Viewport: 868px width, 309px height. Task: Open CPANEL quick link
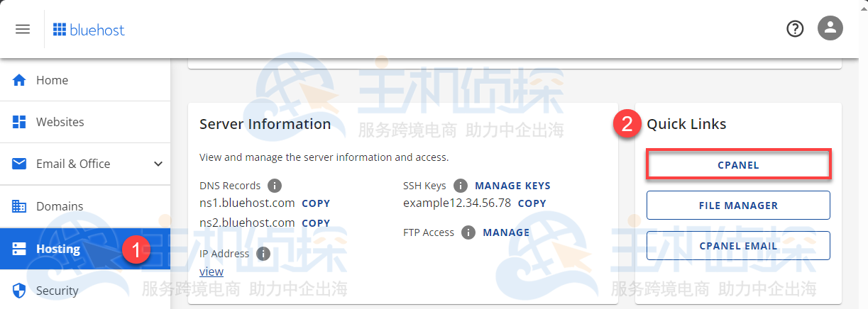tap(738, 164)
